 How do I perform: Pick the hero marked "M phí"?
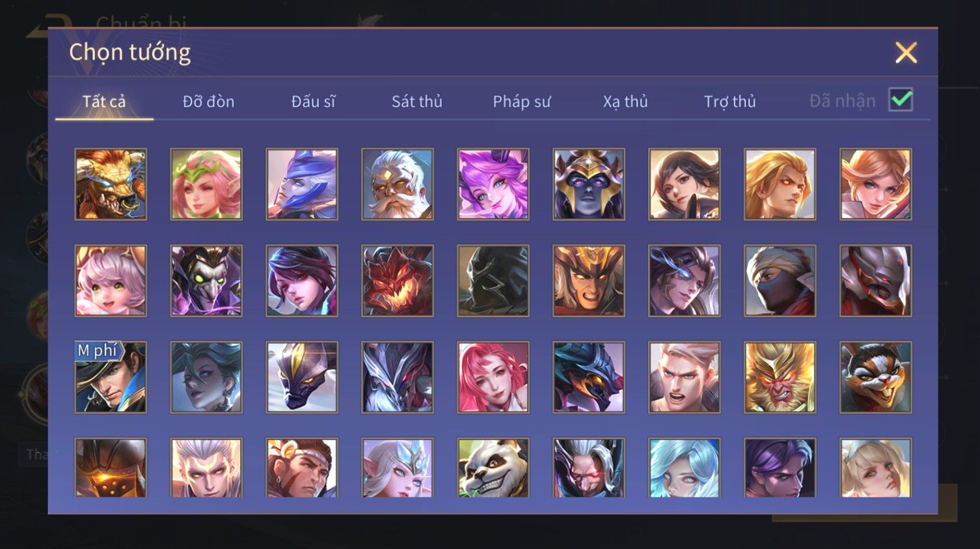click(x=111, y=377)
